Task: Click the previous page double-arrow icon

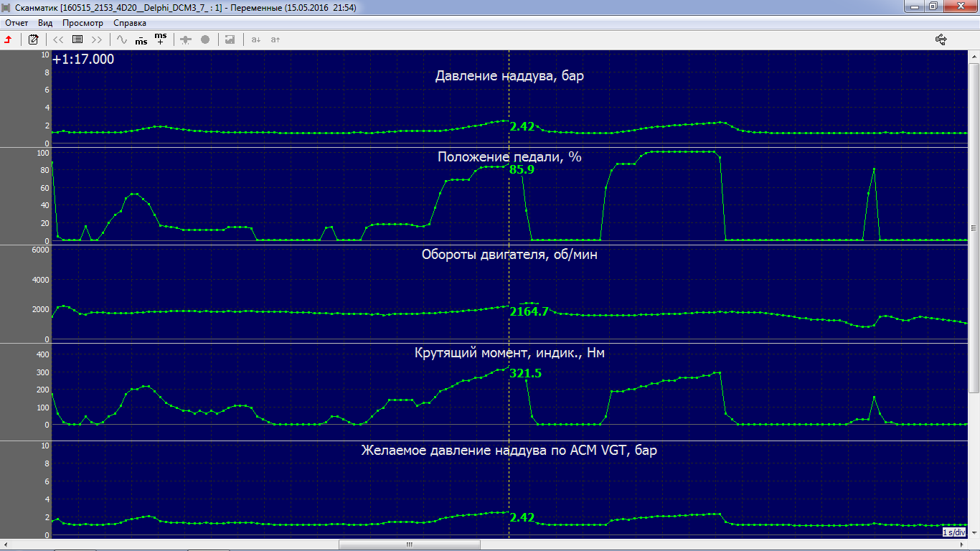Action: point(58,39)
